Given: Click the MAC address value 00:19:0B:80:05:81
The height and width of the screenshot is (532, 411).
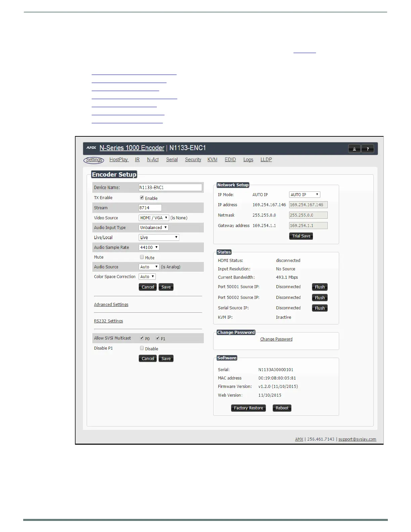Looking at the screenshot, I should 277,378.
